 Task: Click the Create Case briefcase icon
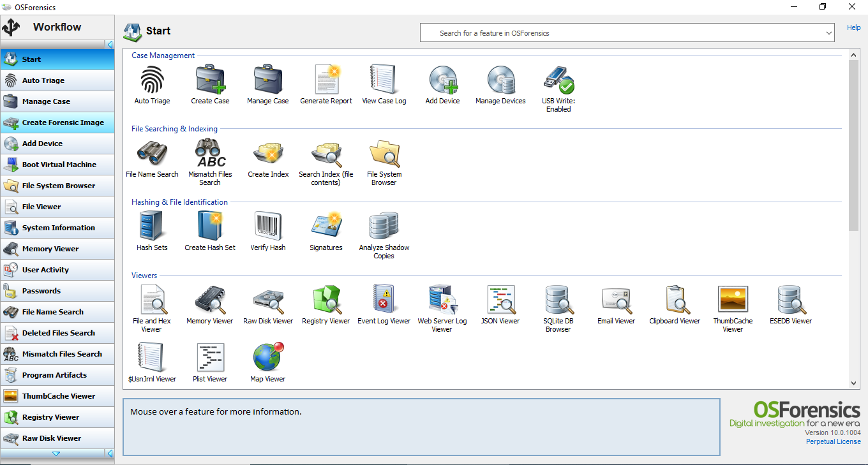(210, 80)
